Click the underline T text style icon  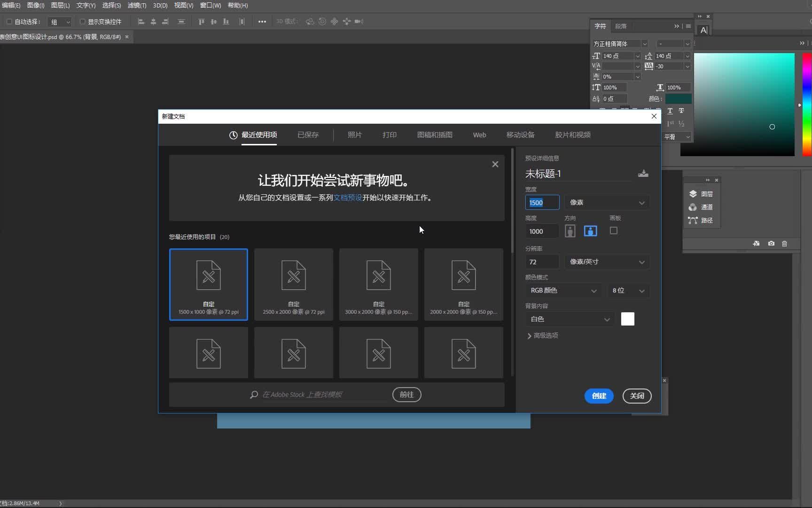coord(670,111)
